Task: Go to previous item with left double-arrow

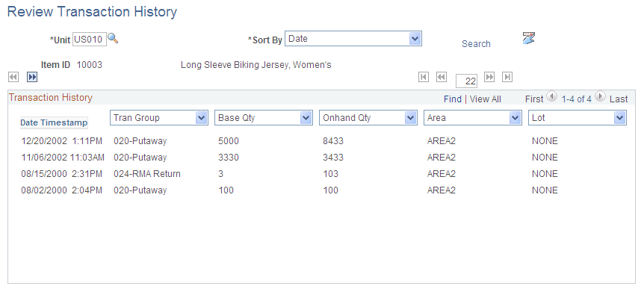Action: coord(13,77)
